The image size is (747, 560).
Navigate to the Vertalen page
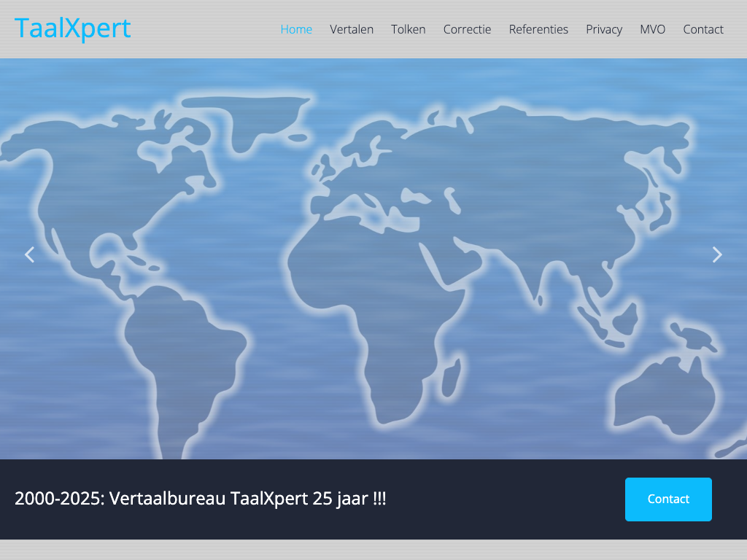(352, 29)
